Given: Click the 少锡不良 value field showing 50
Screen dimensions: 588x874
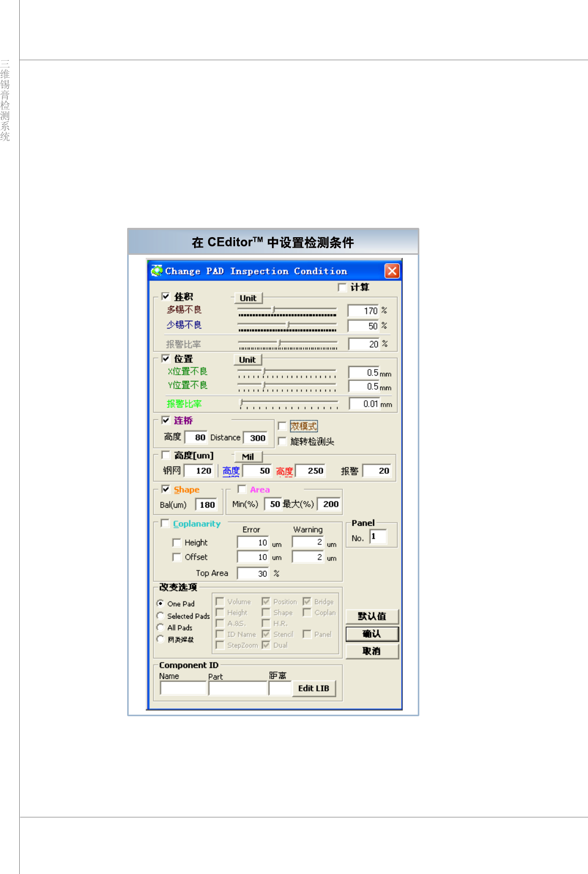Looking at the screenshot, I should 363,326.
